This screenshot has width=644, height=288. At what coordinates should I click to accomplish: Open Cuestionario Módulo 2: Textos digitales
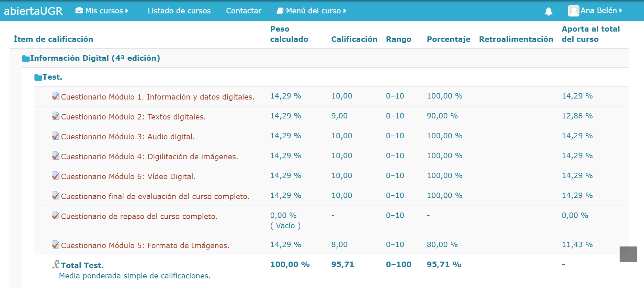click(x=133, y=117)
